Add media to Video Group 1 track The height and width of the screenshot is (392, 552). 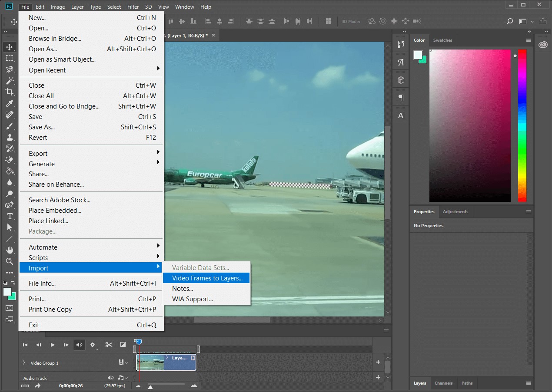pos(378,362)
